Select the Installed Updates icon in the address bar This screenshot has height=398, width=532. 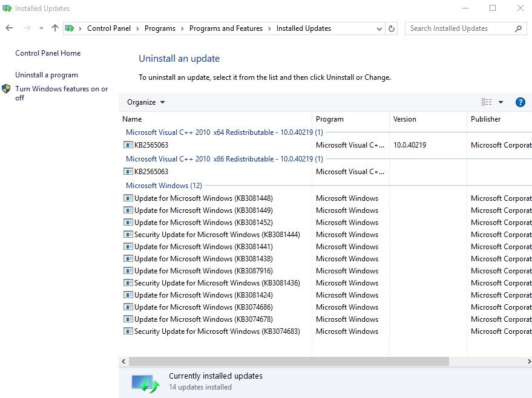(x=69, y=28)
